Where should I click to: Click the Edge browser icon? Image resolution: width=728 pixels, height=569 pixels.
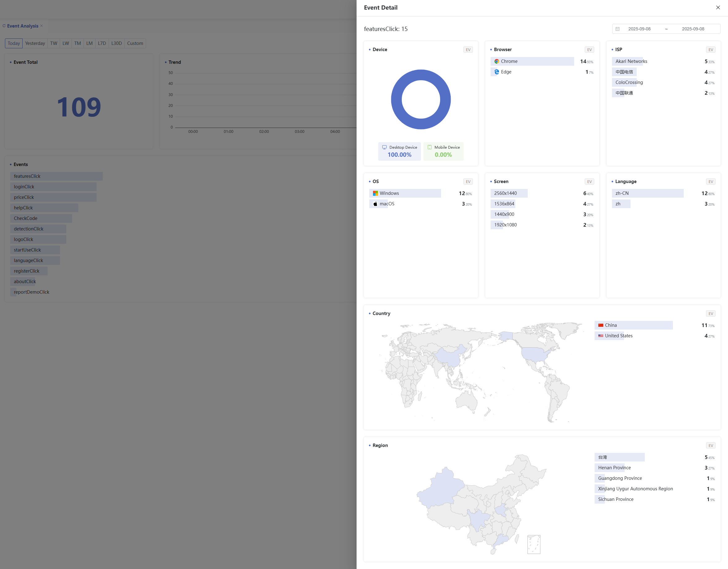coord(496,72)
